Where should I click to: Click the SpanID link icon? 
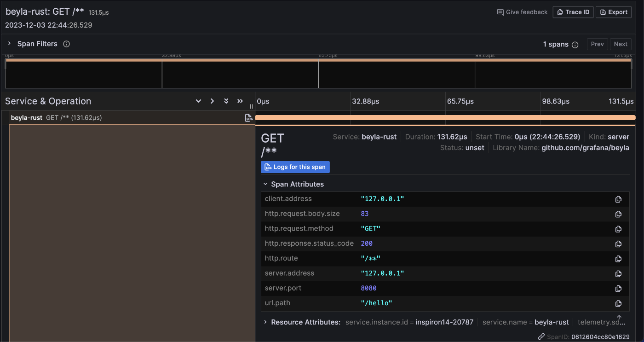pos(541,337)
